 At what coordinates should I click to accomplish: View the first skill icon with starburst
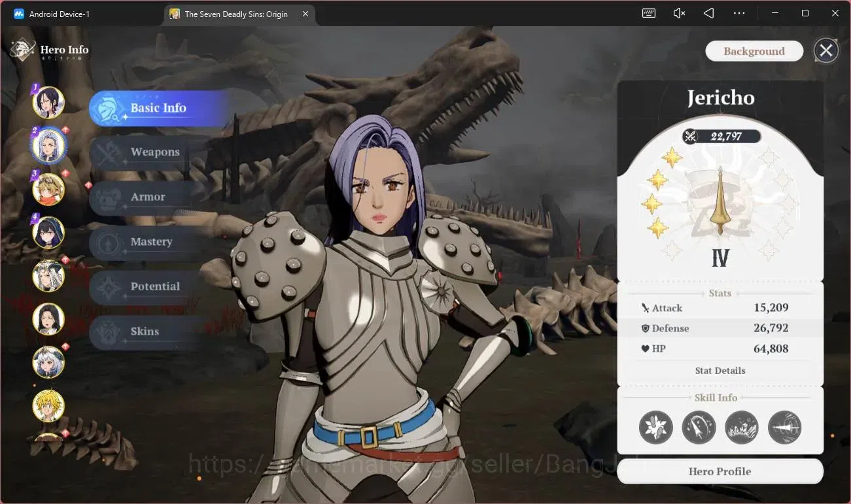click(x=656, y=428)
